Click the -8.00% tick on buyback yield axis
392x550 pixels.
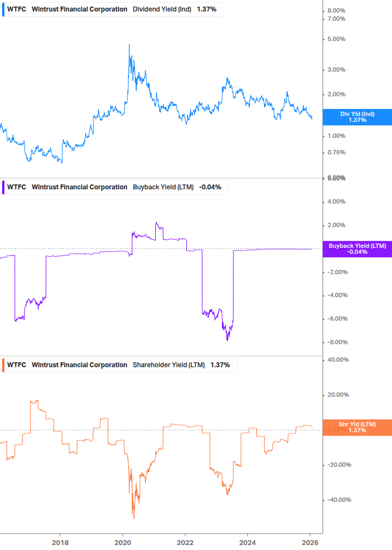[338, 343]
